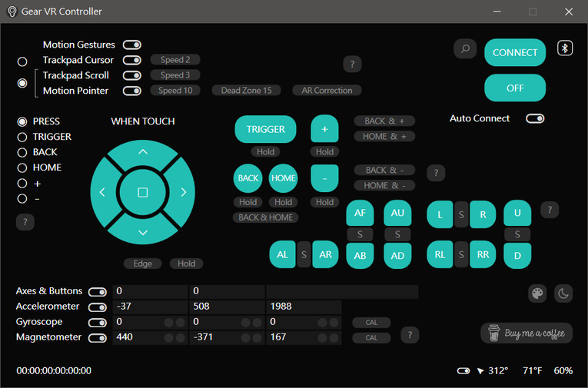
Task: Click the CONNECT button
Action: [x=515, y=52]
